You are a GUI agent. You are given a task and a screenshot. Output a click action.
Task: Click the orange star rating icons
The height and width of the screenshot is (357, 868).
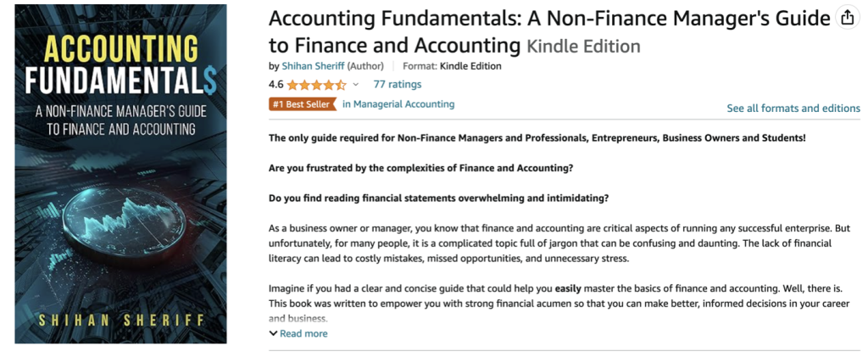click(x=316, y=85)
